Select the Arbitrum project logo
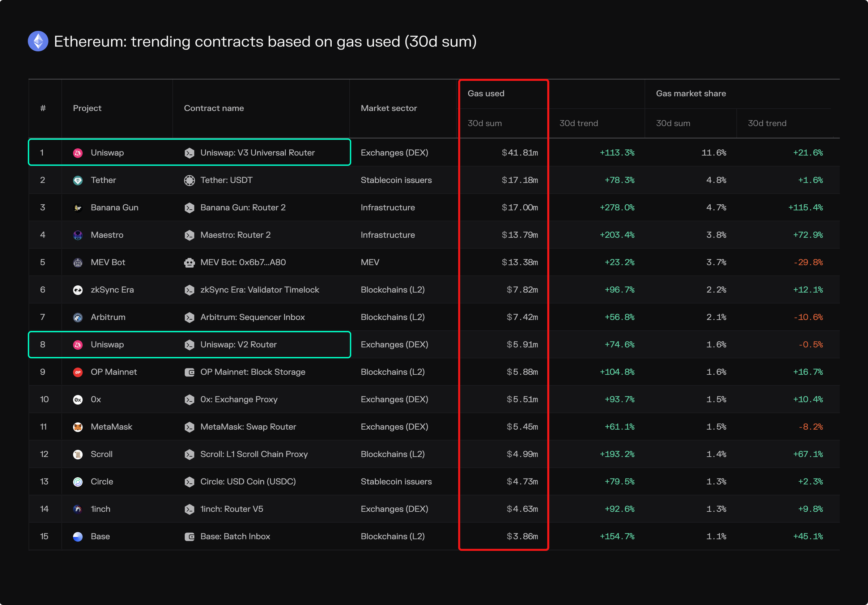 pos(78,317)
